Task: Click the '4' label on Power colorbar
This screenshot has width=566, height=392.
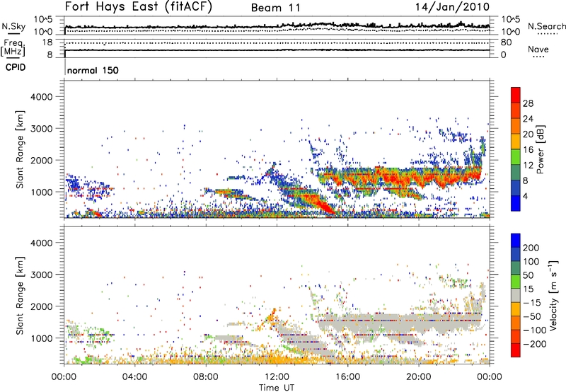Action: click(x=526, y=196)
